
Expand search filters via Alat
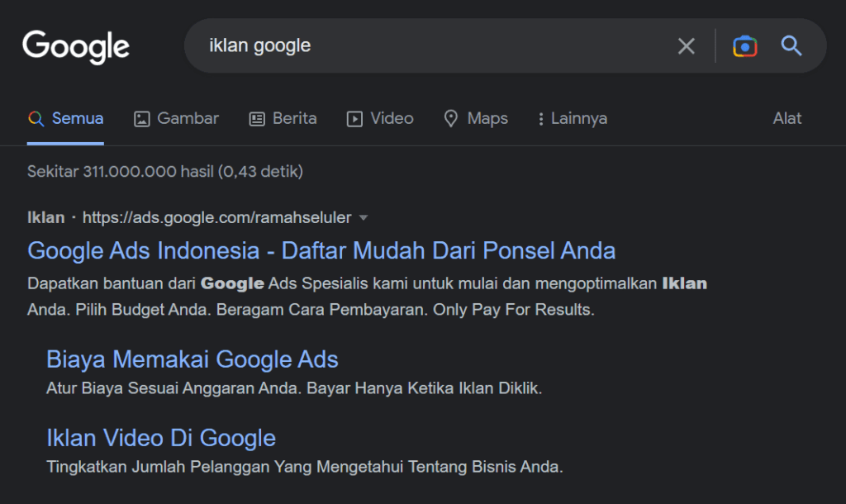coord(787,118)
